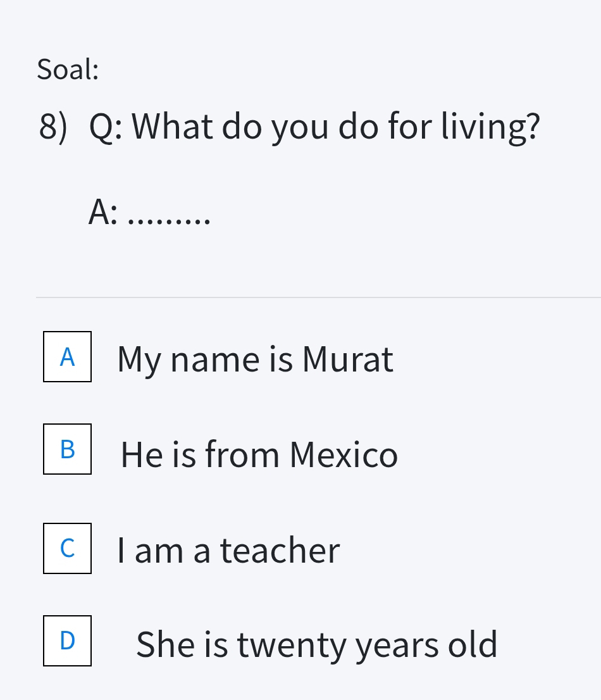The width and height of the screenshot is (601, 700).
Task: Select answer box labeled C
Action: coord(67,549)
